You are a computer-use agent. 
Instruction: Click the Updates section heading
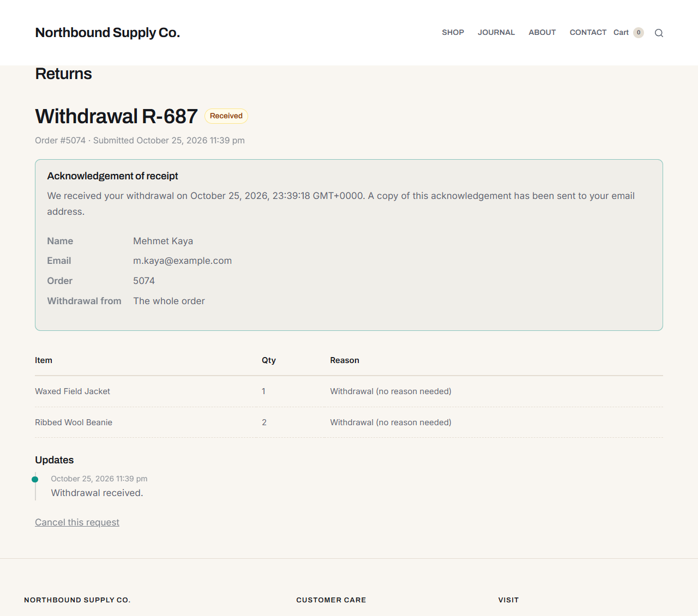(x=55, y=460)
